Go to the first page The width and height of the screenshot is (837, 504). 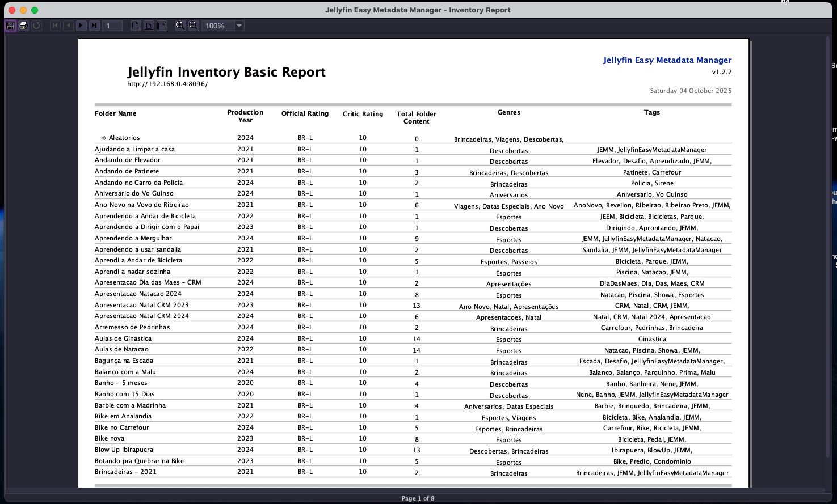coord(55,26)
